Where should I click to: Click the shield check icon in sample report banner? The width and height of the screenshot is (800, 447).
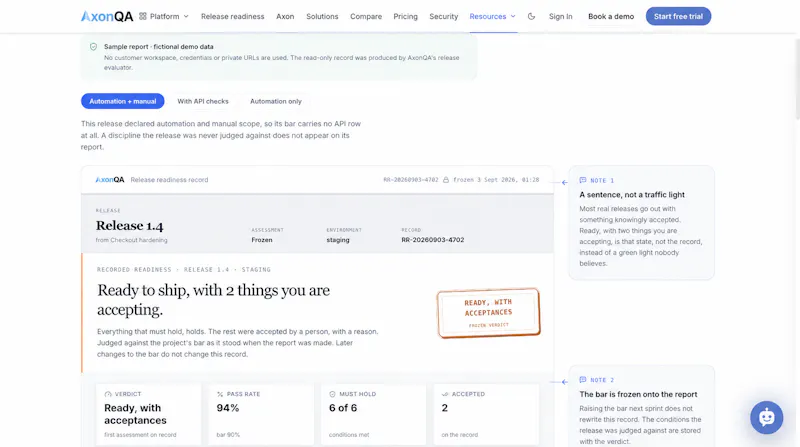pyautogui.click(x=93, y=46)
